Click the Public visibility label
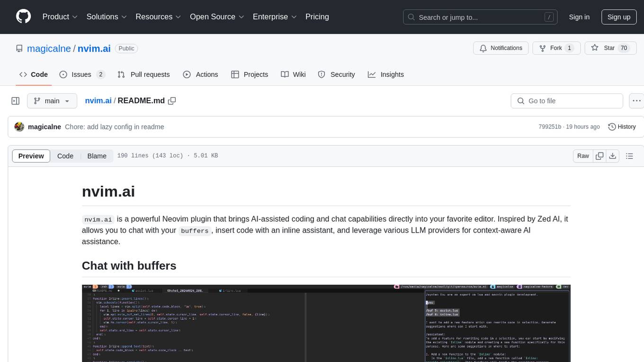The width and height of the screenshot is (644, 362). coord(126,48)
